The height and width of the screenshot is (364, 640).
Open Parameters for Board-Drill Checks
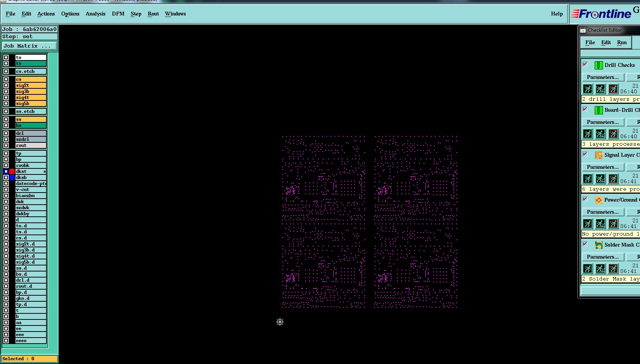[603, 122]
